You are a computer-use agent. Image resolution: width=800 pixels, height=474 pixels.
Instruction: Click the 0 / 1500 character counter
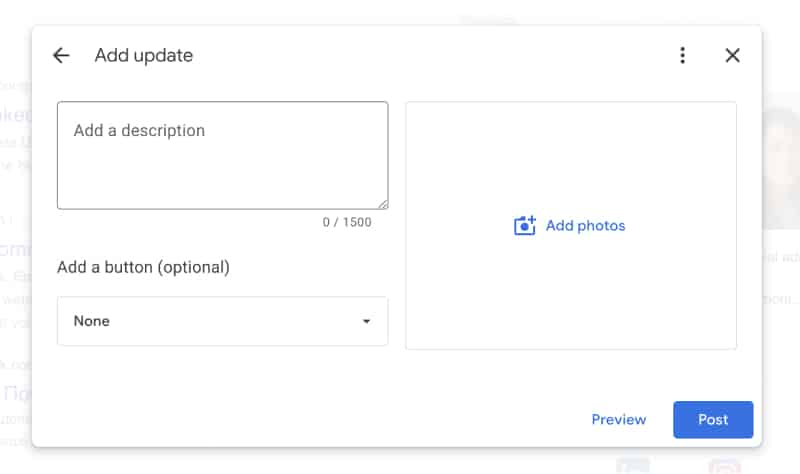pyautogui.click(x=347, y=222)
